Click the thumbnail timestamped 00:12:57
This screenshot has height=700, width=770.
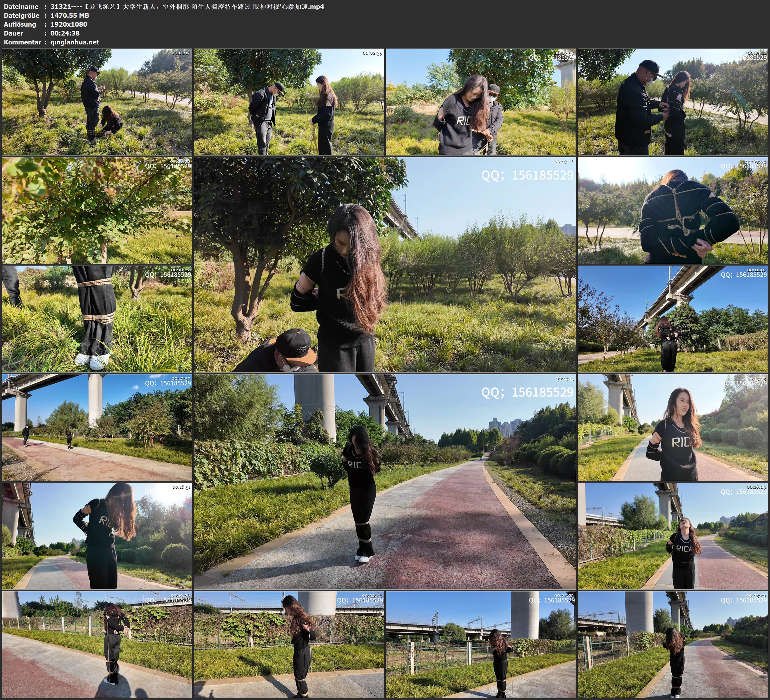tap(97, 427)
